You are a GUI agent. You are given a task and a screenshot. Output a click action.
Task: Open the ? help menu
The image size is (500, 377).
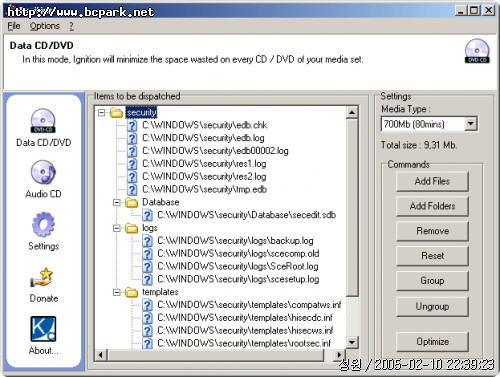pos(71,26)
